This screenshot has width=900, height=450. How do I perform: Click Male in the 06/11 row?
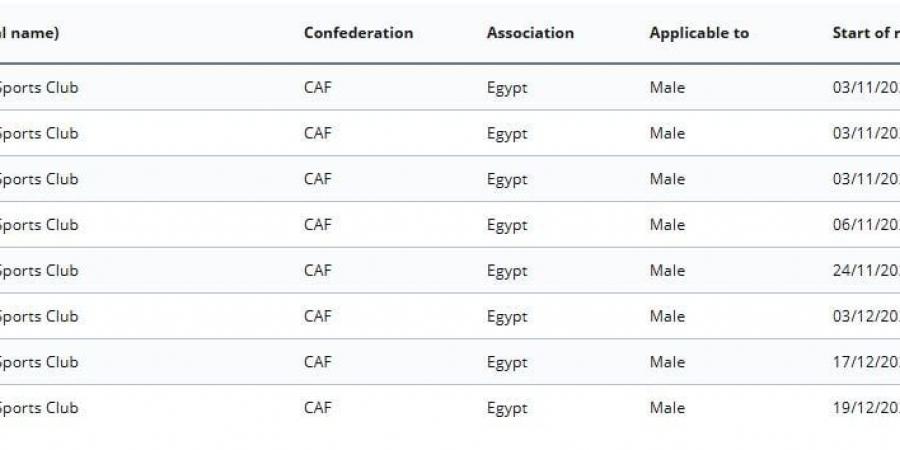[667, 225]
